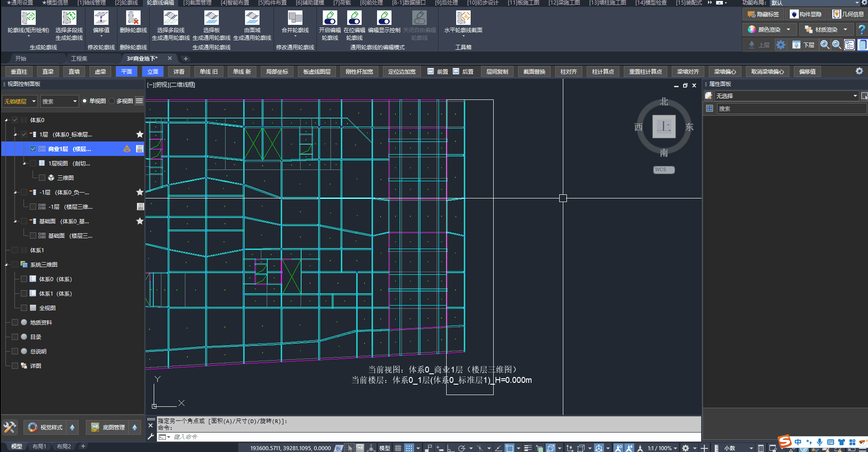Image resolution: width=868 pixels, height=452 pixels.
Task: Check the 地质资料 checkbox
Action: tap(15, 322)
